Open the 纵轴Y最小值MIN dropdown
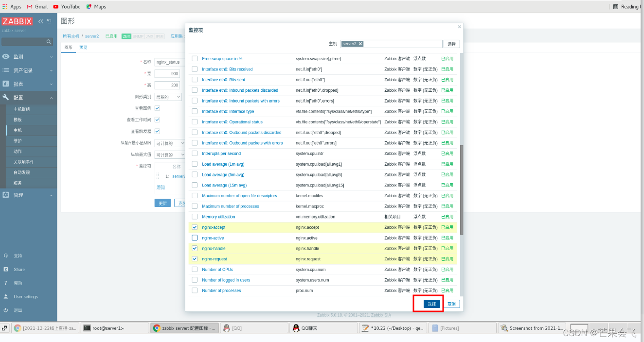This screenshot has width=644, height=342. pos(170,143)
